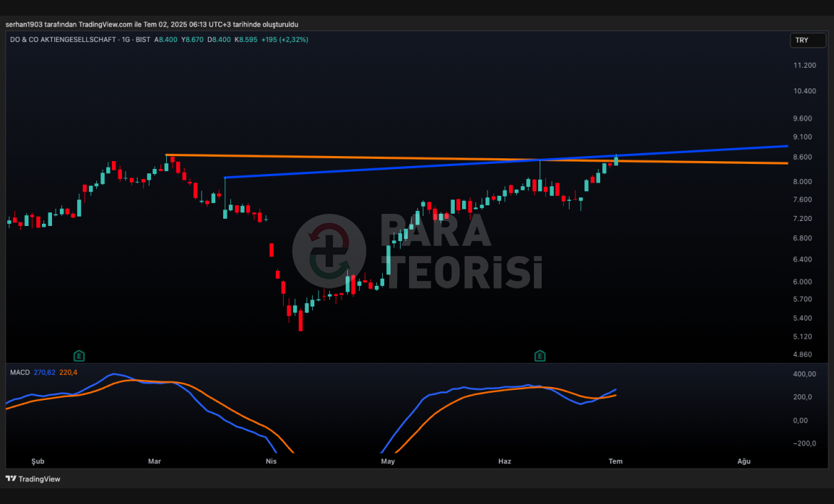Image resolution: width=834 pixels, height=504 pixels.
Task: Click the 5.400 price axis label
Action: (x=802, y=318)
